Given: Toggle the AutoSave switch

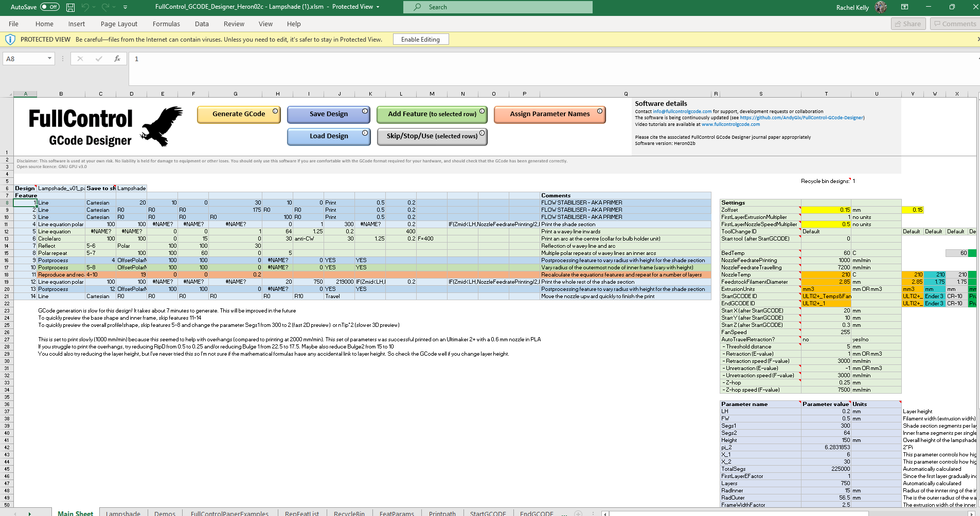Looking at the screenshot, I should pos(50,7).
